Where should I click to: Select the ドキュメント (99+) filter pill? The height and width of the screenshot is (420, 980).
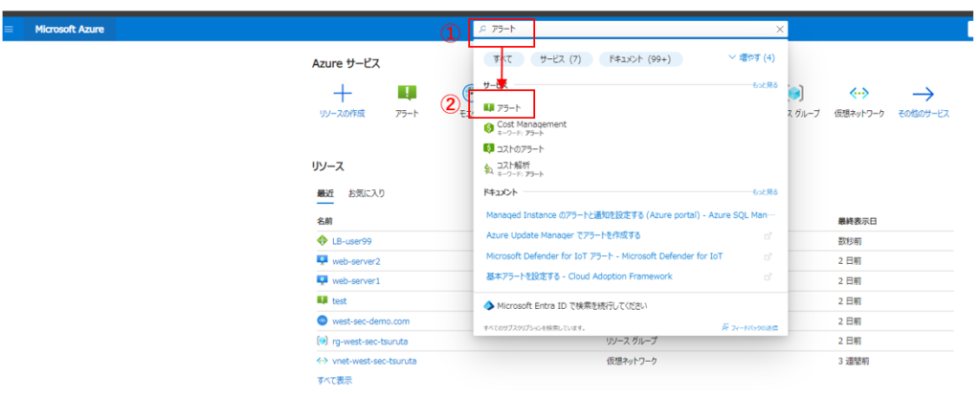tap(640, 58)
